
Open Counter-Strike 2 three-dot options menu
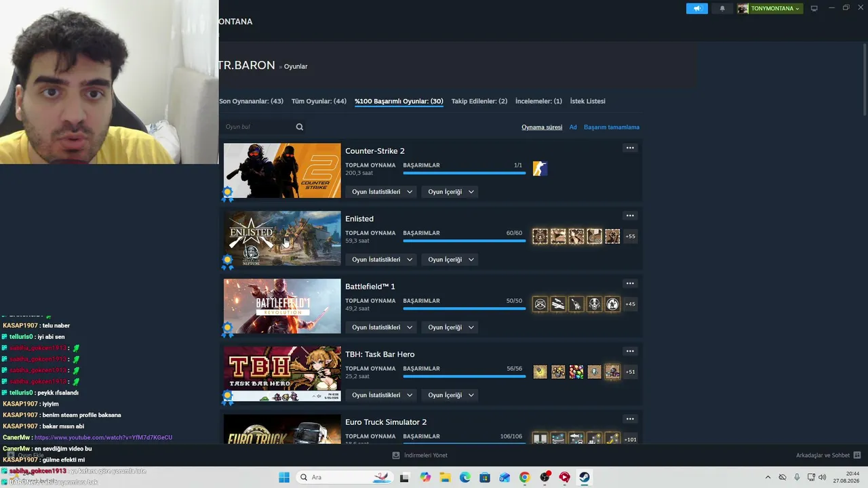[x=630, y=148]
